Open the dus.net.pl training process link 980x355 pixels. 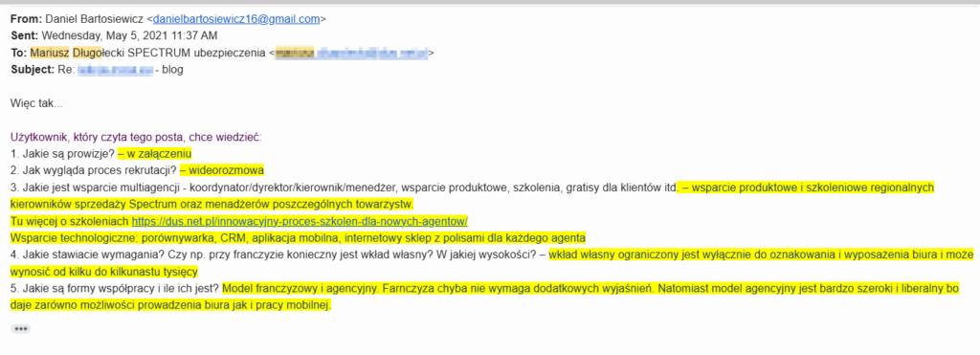coord(300,221)
